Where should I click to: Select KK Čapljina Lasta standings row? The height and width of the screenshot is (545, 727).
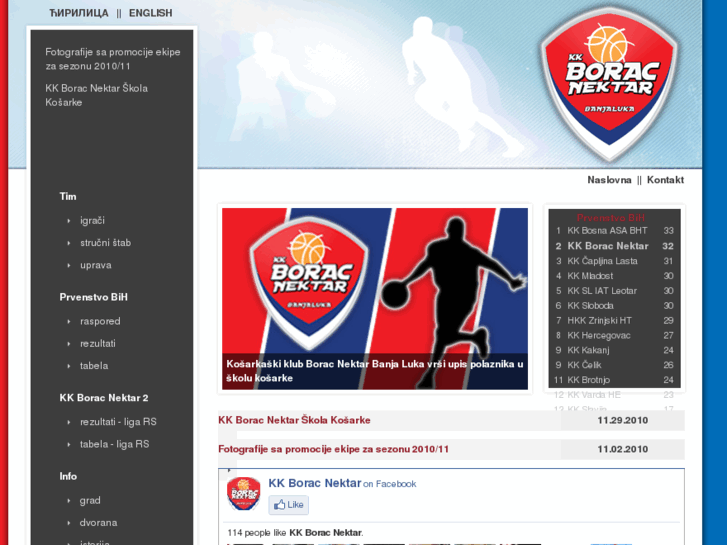[x=614, y=261]
